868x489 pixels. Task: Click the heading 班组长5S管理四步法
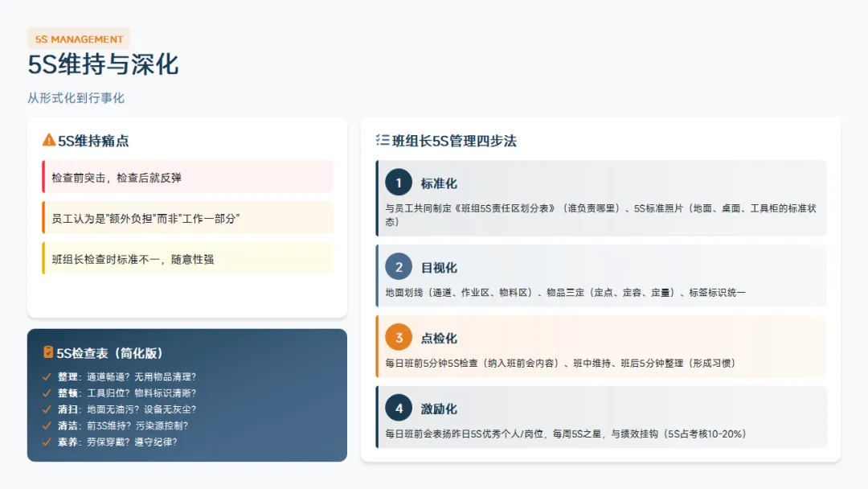[454, 141]
